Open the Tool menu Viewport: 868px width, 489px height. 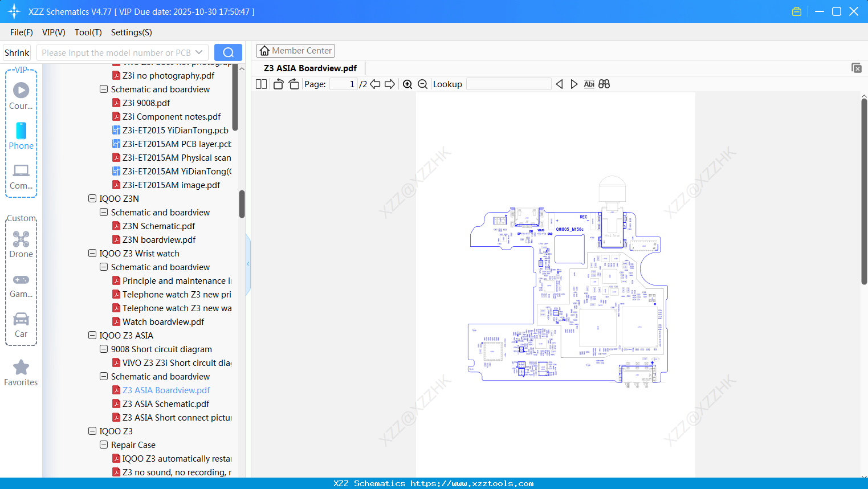[88, 32]
